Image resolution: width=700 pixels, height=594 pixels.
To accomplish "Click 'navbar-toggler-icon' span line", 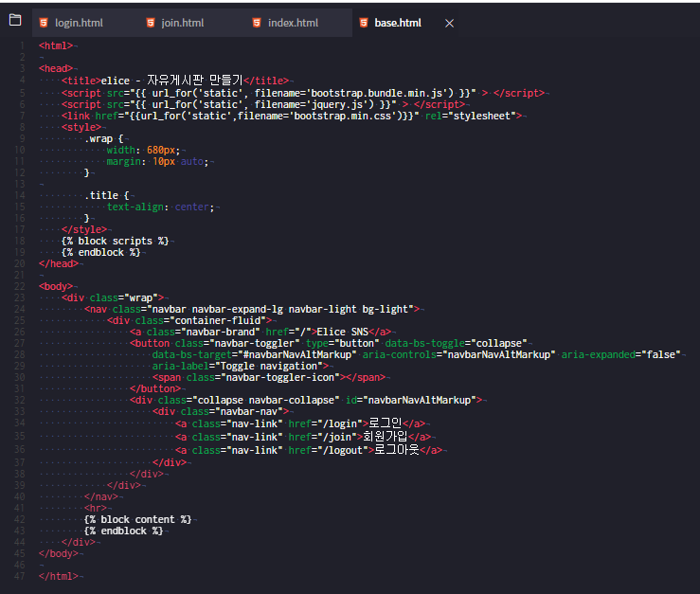I will tap(269, 377).
